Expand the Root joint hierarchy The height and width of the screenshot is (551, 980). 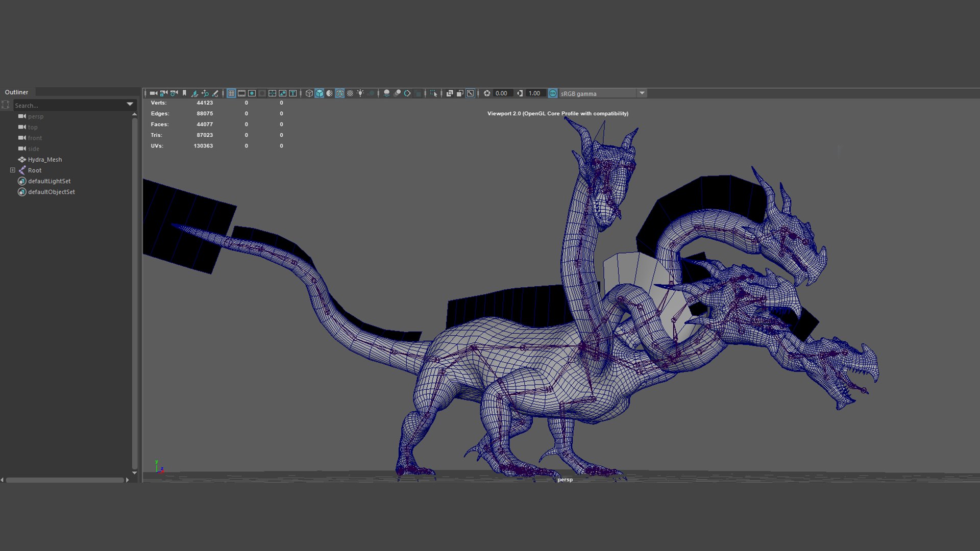tap(13, 170)
